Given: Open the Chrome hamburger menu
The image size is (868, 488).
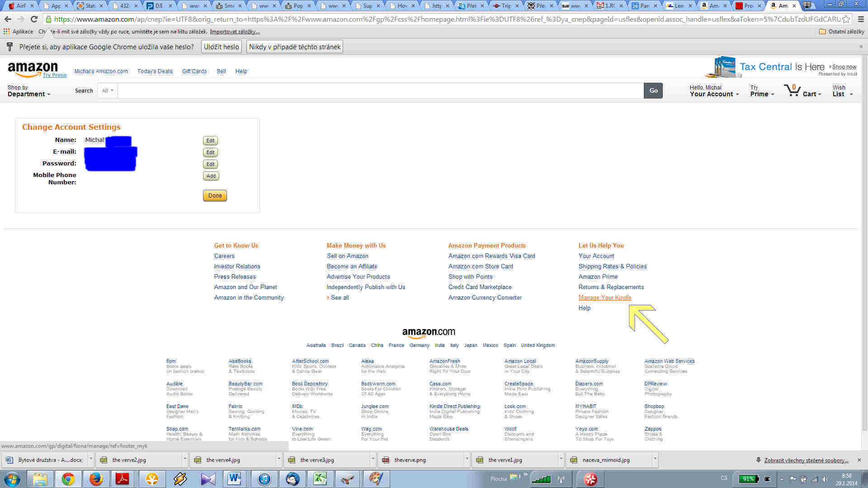Looking at the screenshot, I should click(x=860, y=19).
